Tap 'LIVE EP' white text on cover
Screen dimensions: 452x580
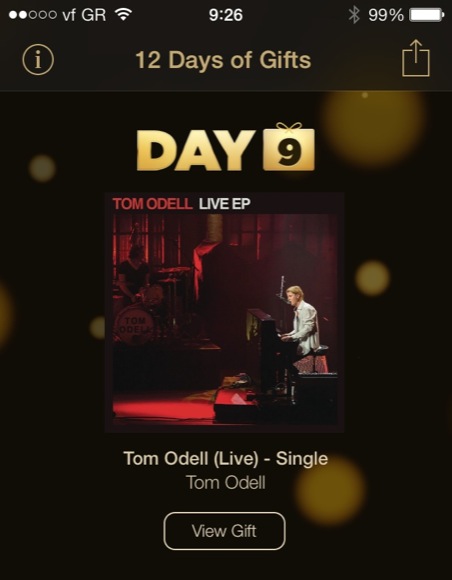click(x=225, y=204)
